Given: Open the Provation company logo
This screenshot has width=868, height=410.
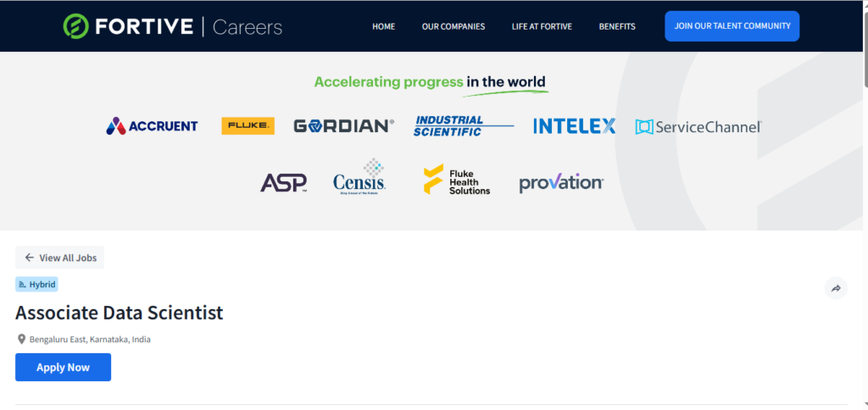Looking at the screenshot, I should 561,183.
